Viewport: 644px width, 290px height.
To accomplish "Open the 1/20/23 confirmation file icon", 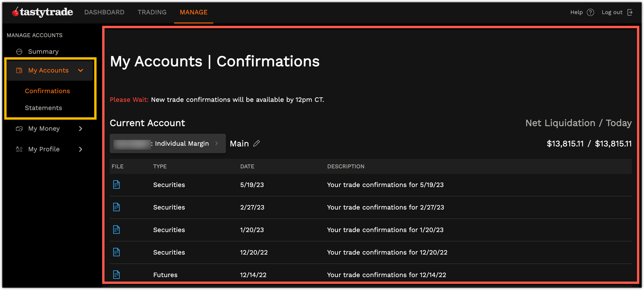I will [x=116, y=230].
